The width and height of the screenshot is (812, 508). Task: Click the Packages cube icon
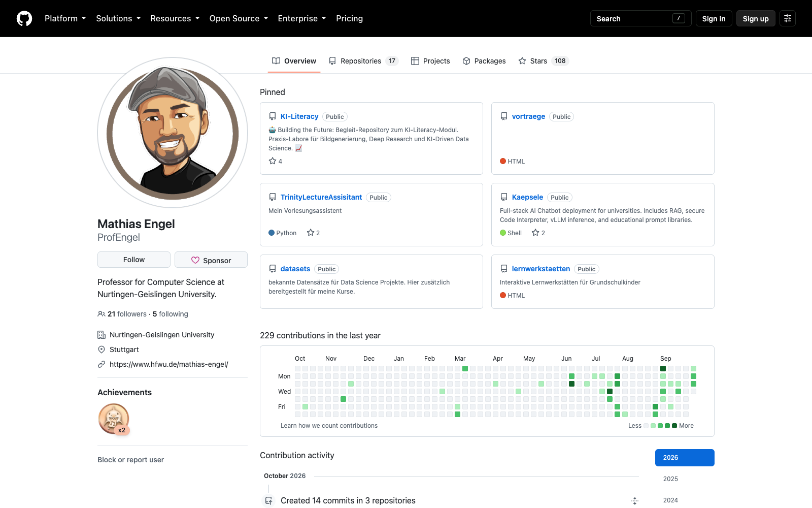tap(466, 61)
